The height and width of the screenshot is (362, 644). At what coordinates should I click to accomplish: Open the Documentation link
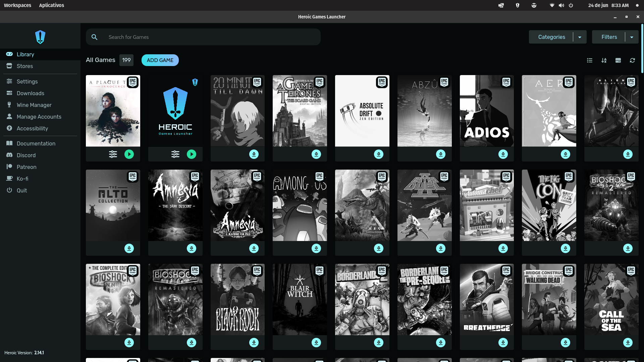point(36,143)
